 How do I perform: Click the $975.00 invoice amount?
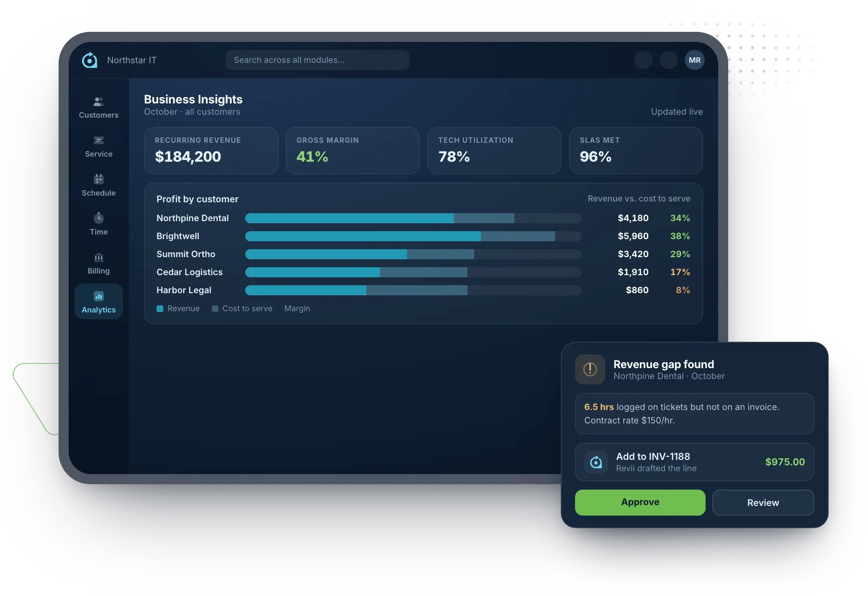pyautogui.click(x=785, y=462)
